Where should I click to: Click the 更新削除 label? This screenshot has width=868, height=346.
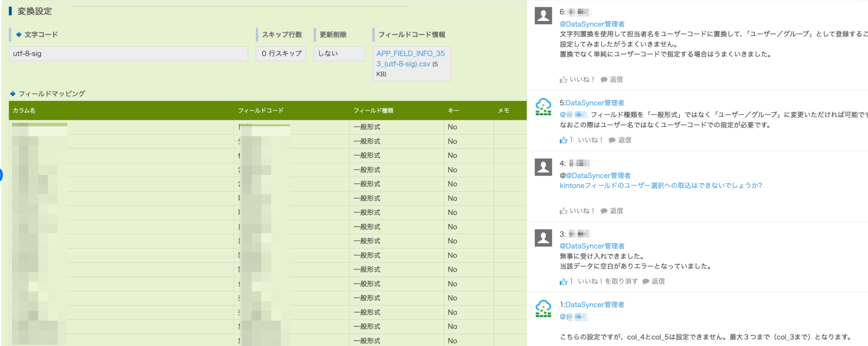click(333, 35)
